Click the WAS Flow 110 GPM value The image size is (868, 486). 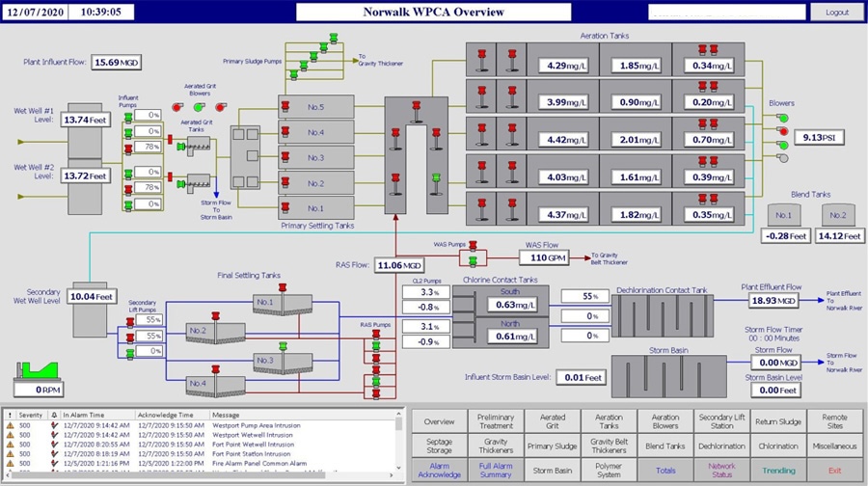point(544,257)
